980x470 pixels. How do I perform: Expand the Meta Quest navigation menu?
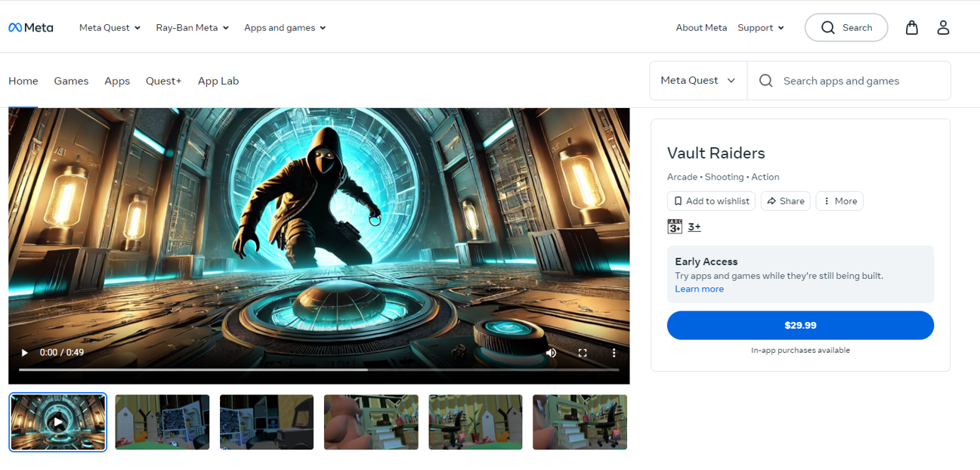110,28
